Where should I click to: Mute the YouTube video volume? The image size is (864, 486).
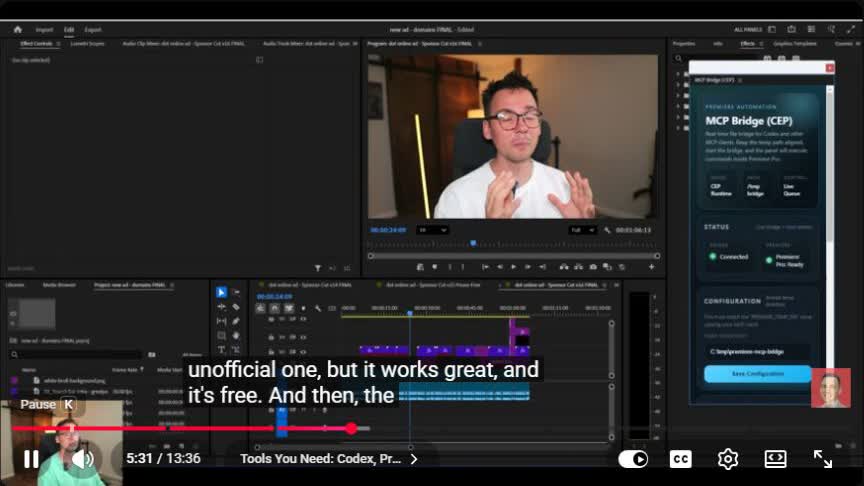click(83, 458)
